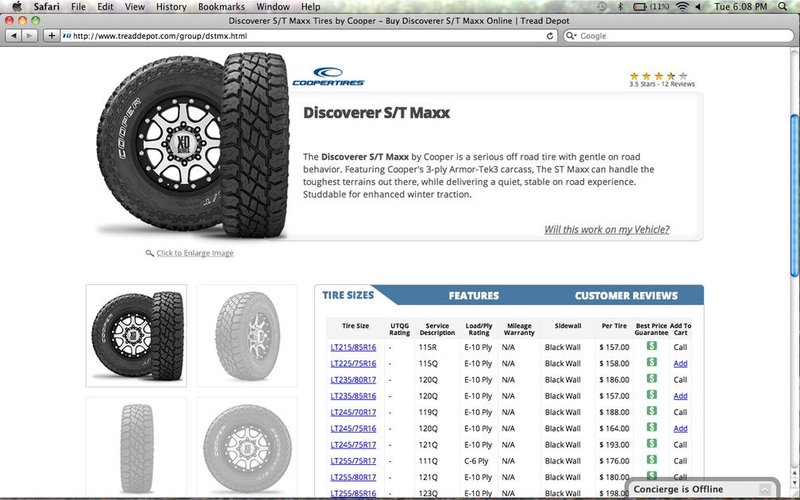The width and height of the screenshot is (800, 500).
Task: Click the magnifier icon beside Click to Enlarge
Action: [x=149, y=253]
